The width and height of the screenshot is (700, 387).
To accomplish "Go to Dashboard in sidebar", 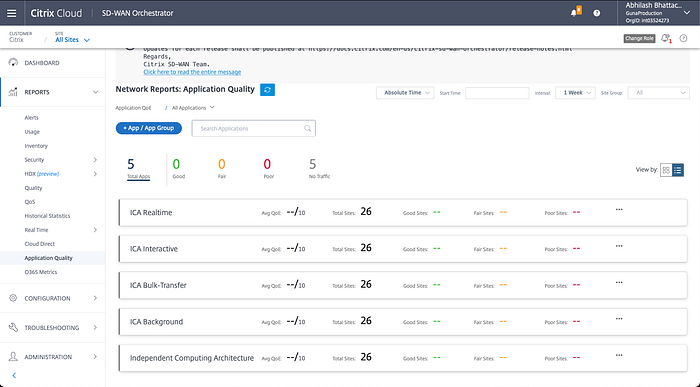I will point(42,63).
